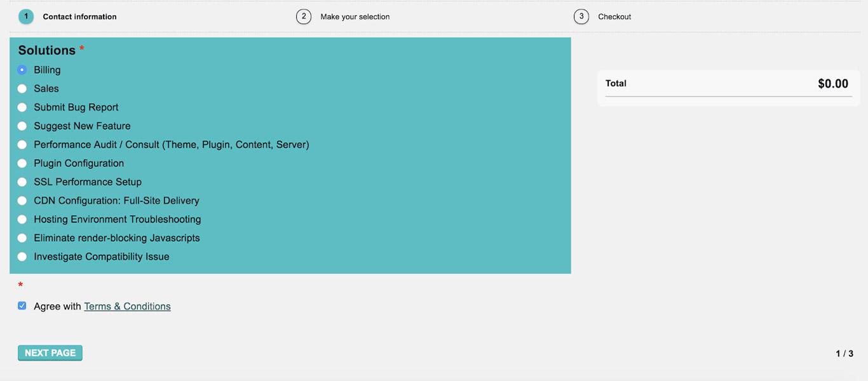Choose Submit Bug Report option
This screenshot has height=381, width=868.
pos(22,107)
